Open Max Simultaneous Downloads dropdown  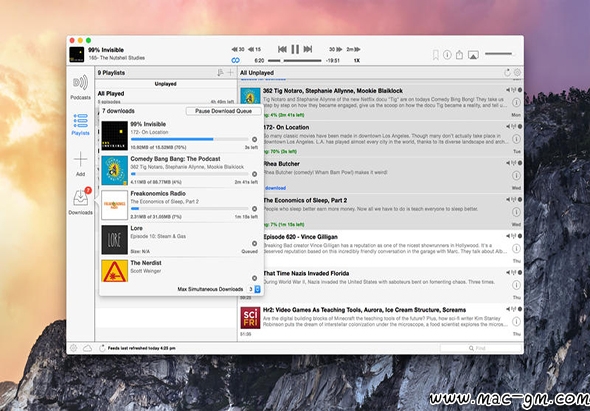click(254, 289)
